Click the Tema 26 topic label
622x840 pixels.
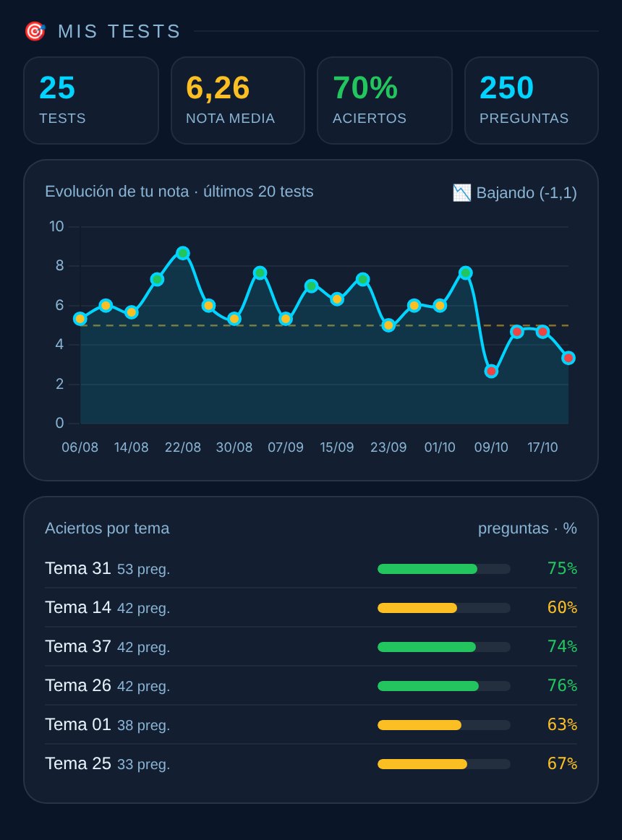click(78, 686)
